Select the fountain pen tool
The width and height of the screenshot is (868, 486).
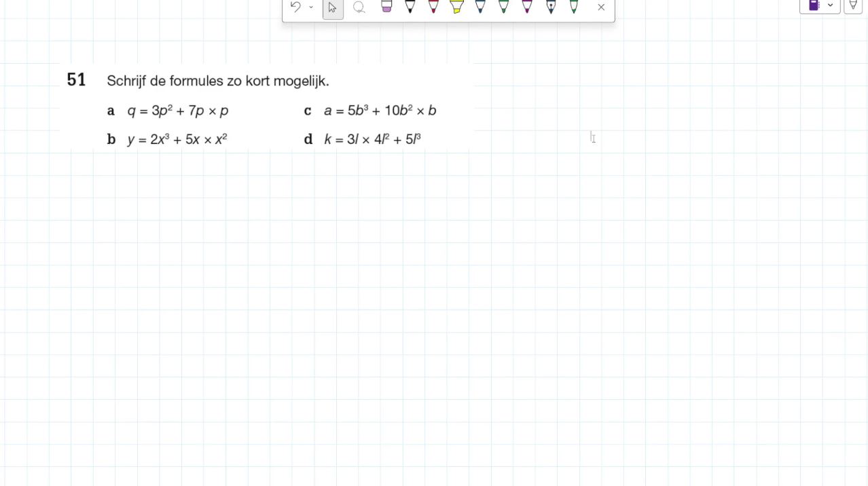point(551,7)
